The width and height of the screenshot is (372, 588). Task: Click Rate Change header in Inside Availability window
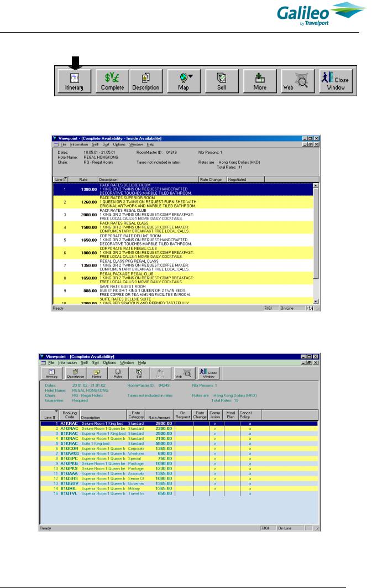212,179
